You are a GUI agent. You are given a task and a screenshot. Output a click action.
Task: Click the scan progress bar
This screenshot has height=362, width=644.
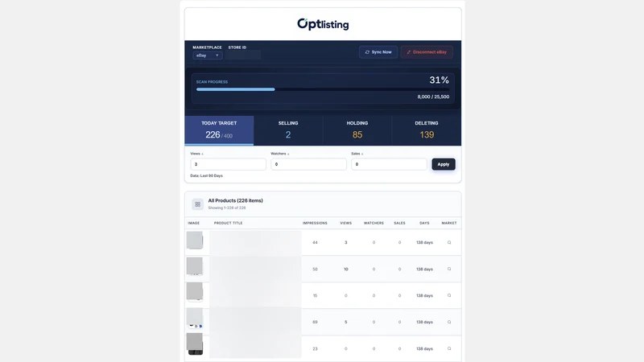(323, 89)
